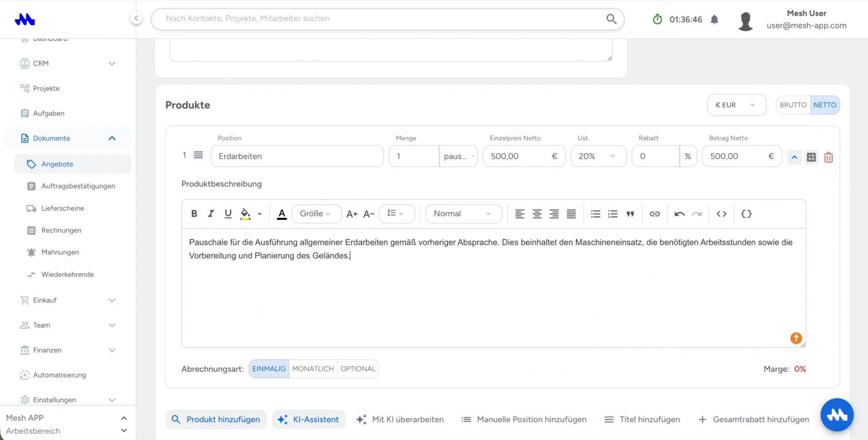
Task: Insert a hyperlink in the description
Action: click(655, 214)
